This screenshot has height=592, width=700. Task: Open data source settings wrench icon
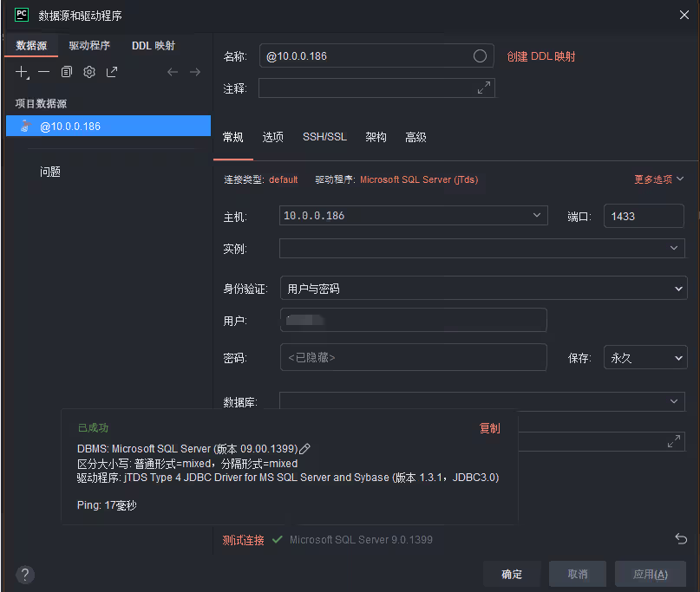coord(88,73)
